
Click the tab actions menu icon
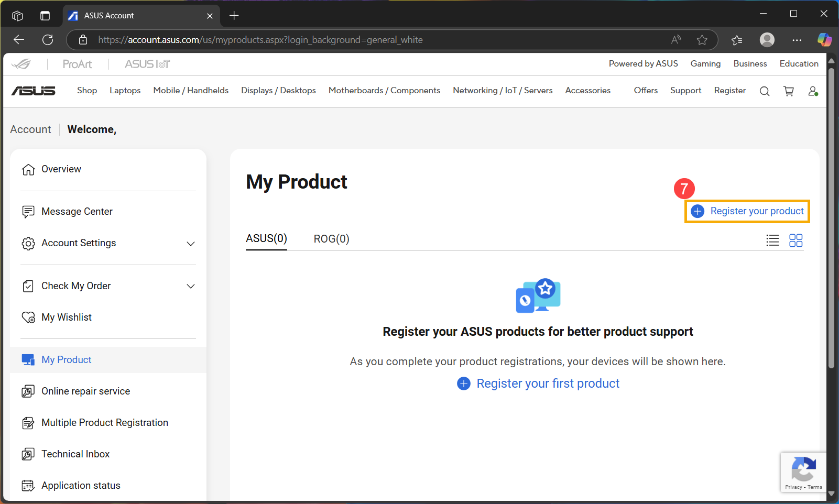(x=45, y=16)
